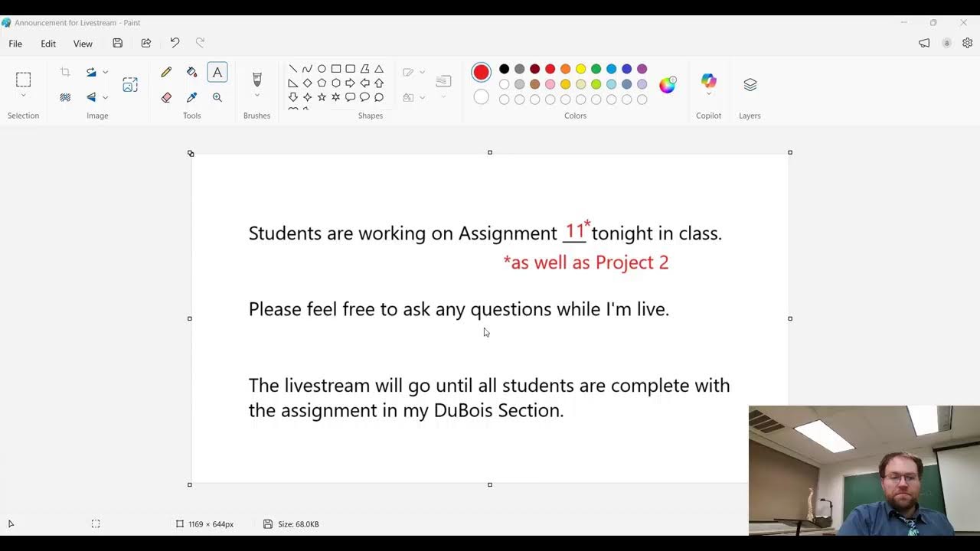This screenshot has height=551, width=980.
Task: Select the Eraser tool
Action: (x=166, y=97)
